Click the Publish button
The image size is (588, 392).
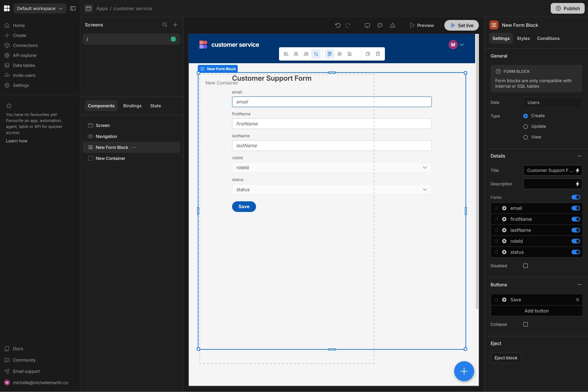[x=567, y=8]
